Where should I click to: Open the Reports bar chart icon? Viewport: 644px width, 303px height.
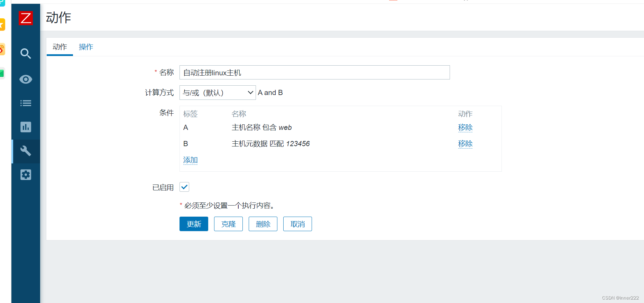click(26, 127)
